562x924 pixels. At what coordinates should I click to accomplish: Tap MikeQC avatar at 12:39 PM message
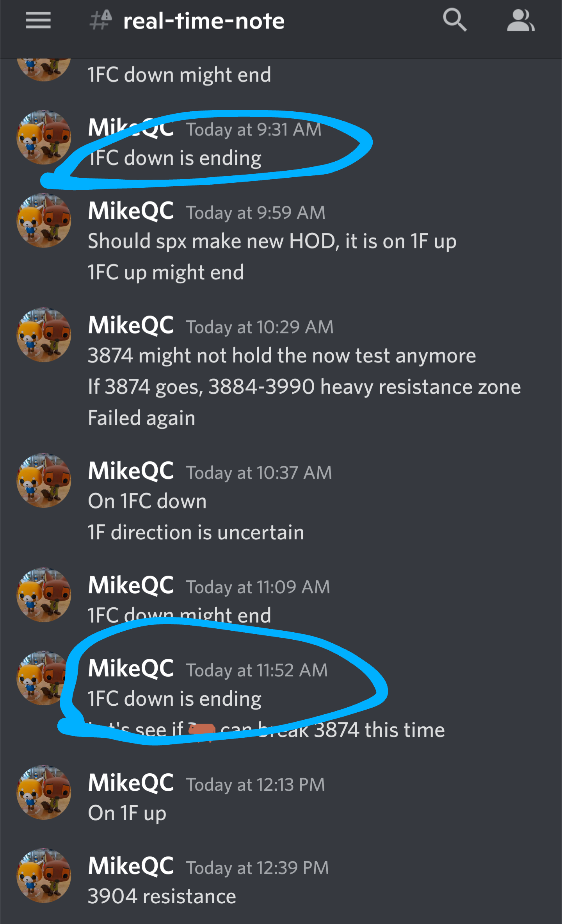pyautogui.click(x=44, y=876)
